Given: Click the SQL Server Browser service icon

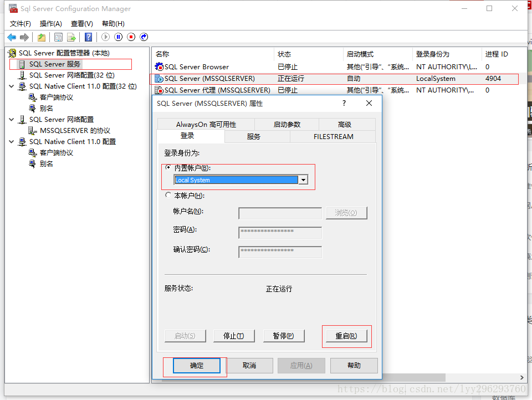Looking at the screenshot, I should 159,67.
